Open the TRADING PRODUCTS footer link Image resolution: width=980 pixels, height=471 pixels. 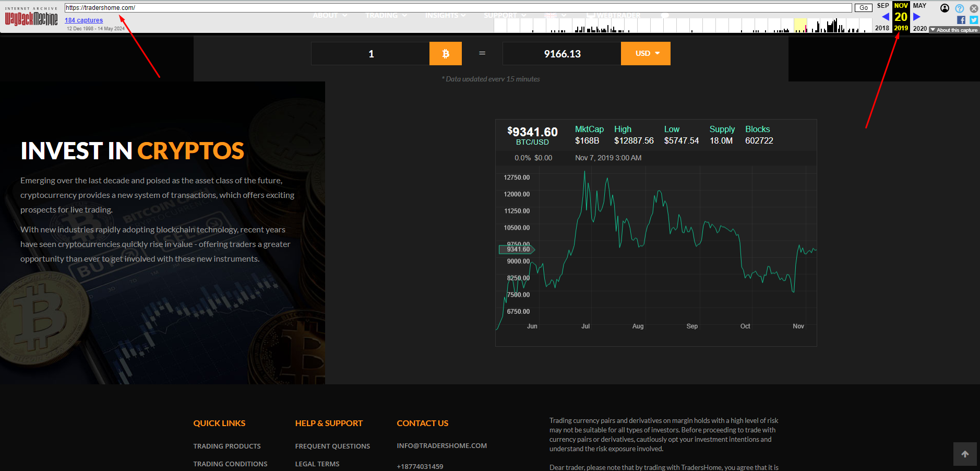[x=227, y=446]
